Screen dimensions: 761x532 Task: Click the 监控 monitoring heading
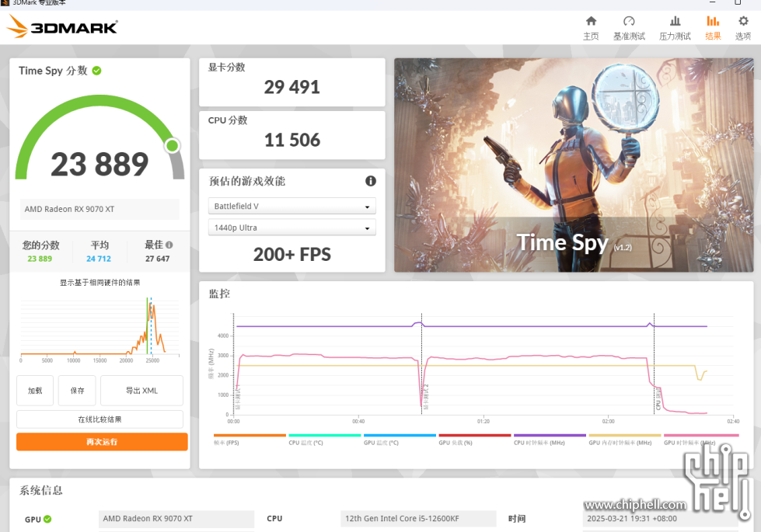point(219,294)
